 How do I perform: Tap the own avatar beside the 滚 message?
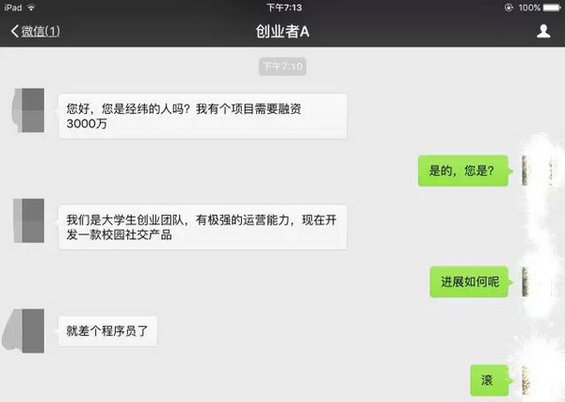coord(537,380)
